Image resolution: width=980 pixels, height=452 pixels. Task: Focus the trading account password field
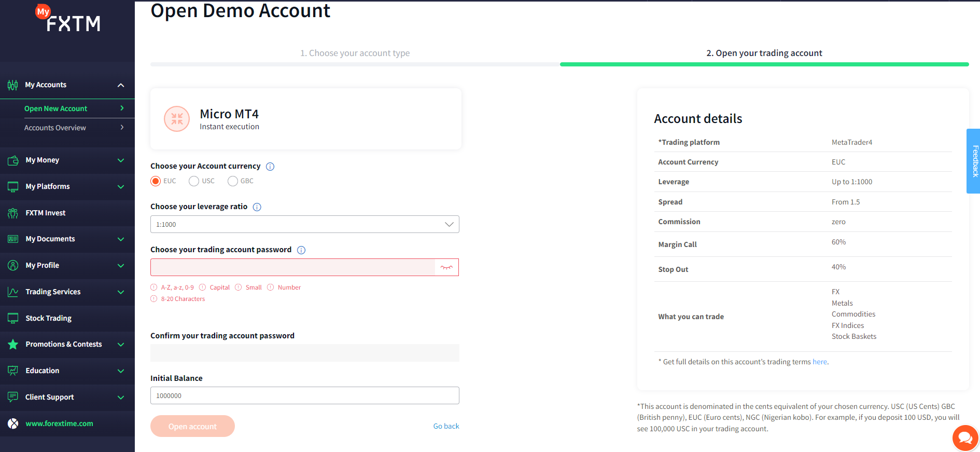(292, 267)
